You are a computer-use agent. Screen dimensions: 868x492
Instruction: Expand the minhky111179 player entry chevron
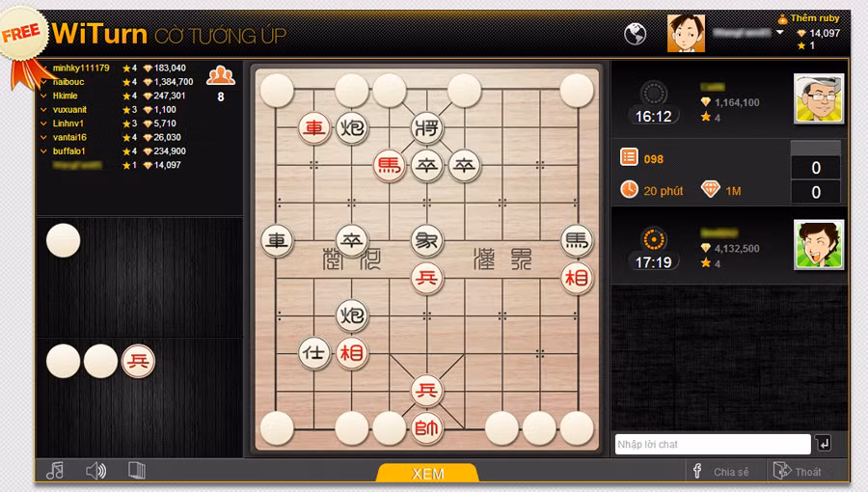click(x=43, y=68)
